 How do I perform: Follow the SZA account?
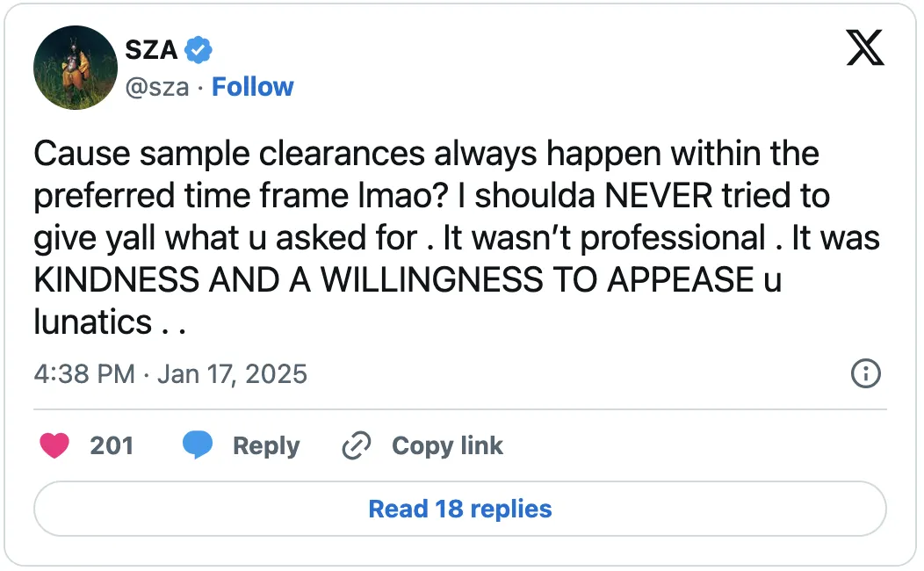point(253,87)
